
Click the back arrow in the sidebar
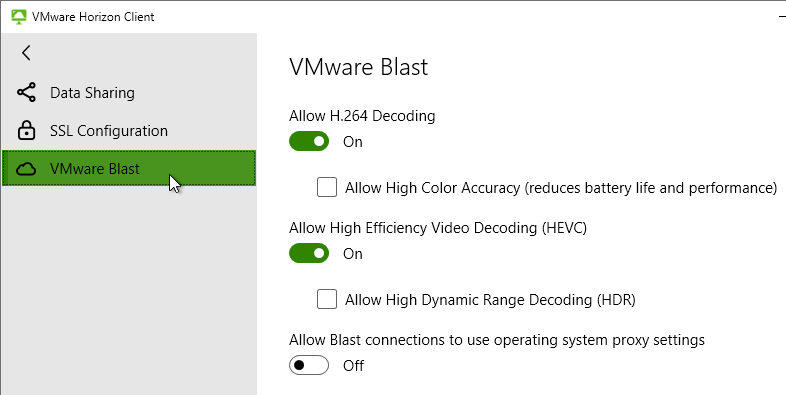click(27, 53)
